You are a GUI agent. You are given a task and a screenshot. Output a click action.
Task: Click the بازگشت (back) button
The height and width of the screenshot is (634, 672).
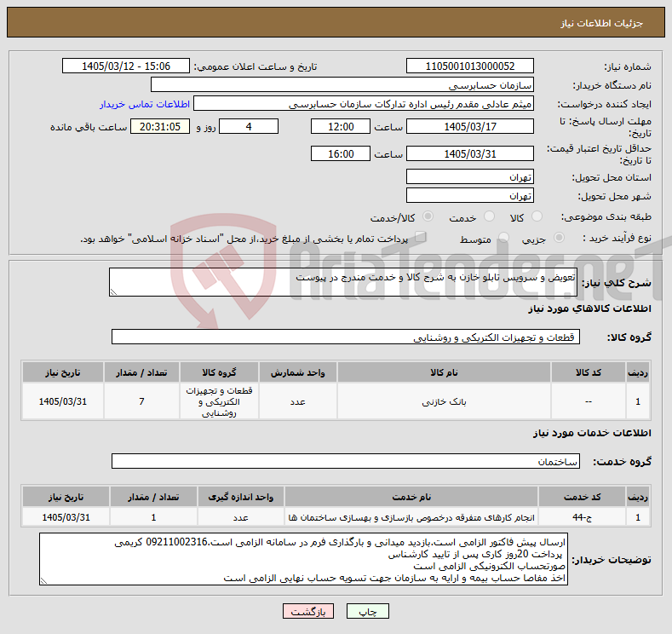308,611
